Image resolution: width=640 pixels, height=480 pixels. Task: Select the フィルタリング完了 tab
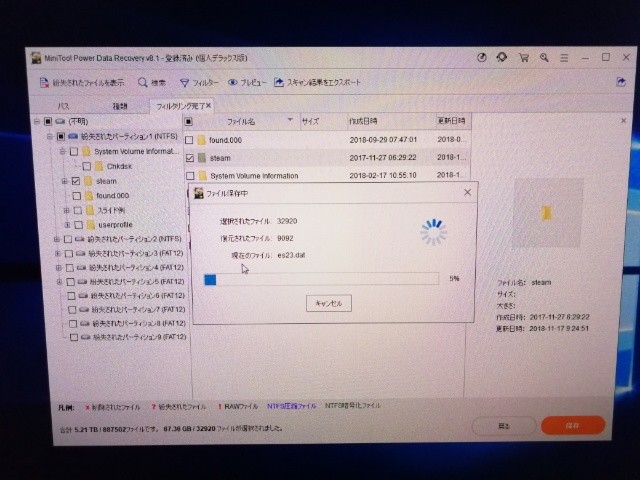pyautogui.click(x=180, y=106)
